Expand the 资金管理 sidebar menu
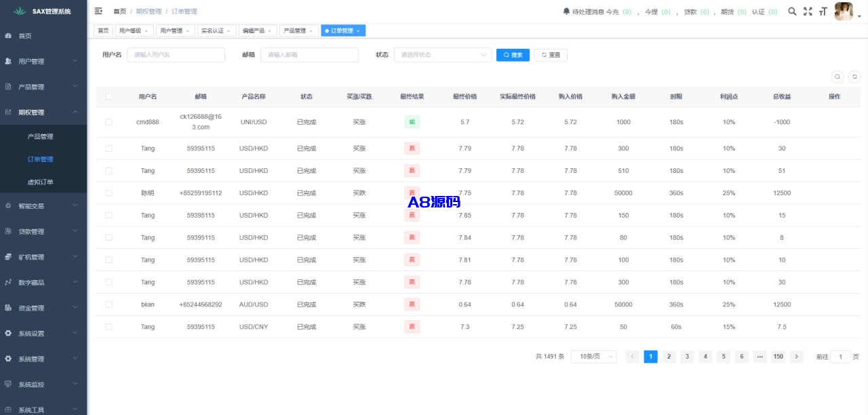 [x=43, y=308]
